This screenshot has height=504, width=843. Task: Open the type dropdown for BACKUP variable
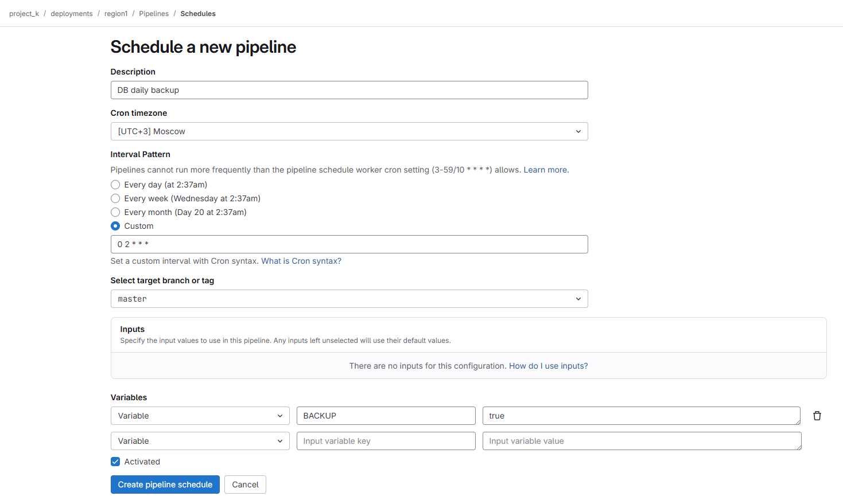[200, 416]
